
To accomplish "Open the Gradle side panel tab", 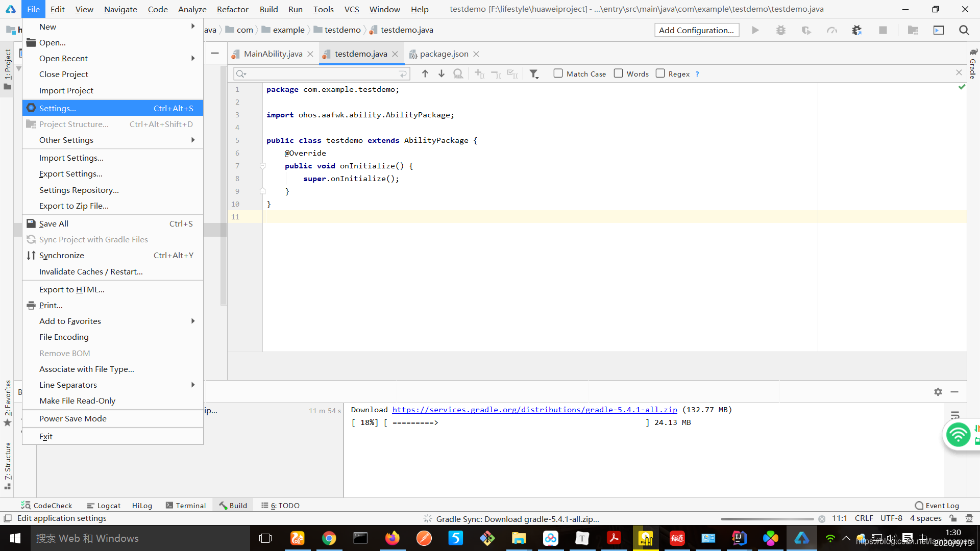I will 973,64.
